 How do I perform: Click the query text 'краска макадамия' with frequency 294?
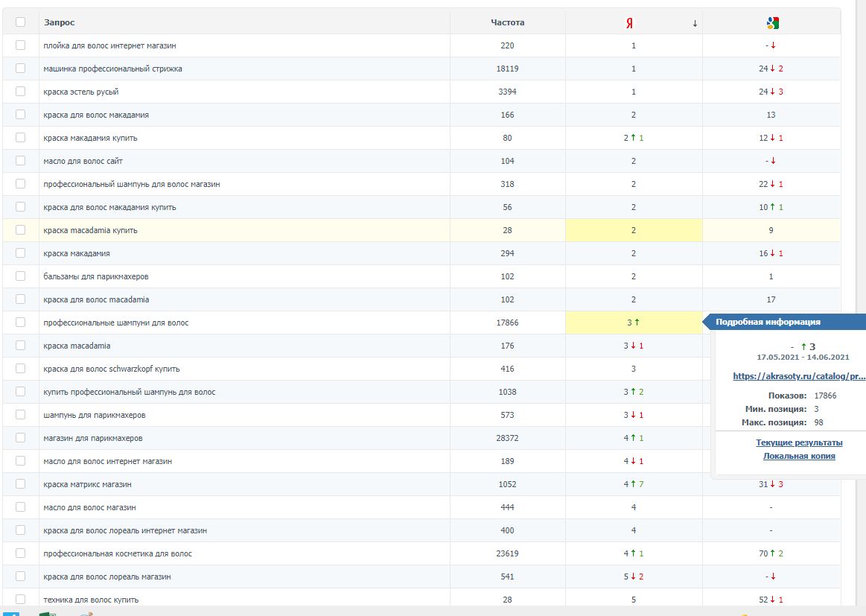(x=77, y=253)
